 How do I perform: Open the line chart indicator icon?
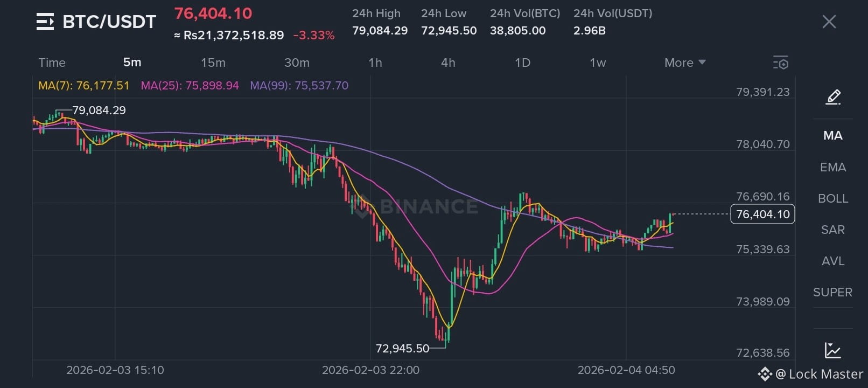832,350
